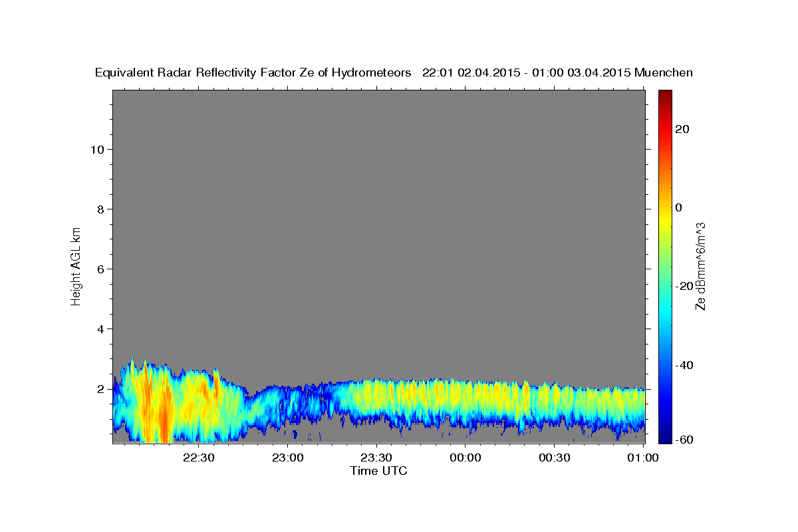Click the '22:30' time tick label
Viewport: 798px width, 532px height.
point(199,458)
